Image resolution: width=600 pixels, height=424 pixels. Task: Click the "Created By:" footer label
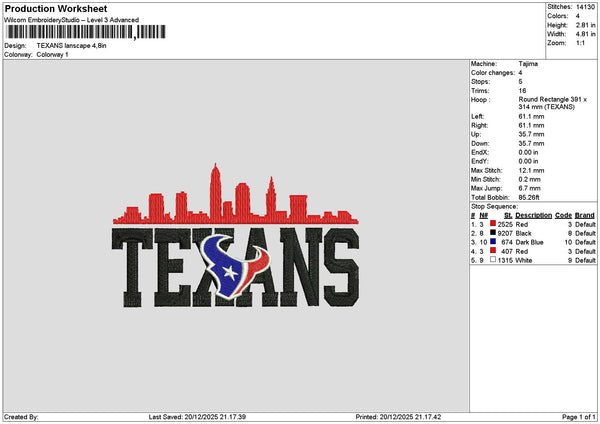pos(21,417)
